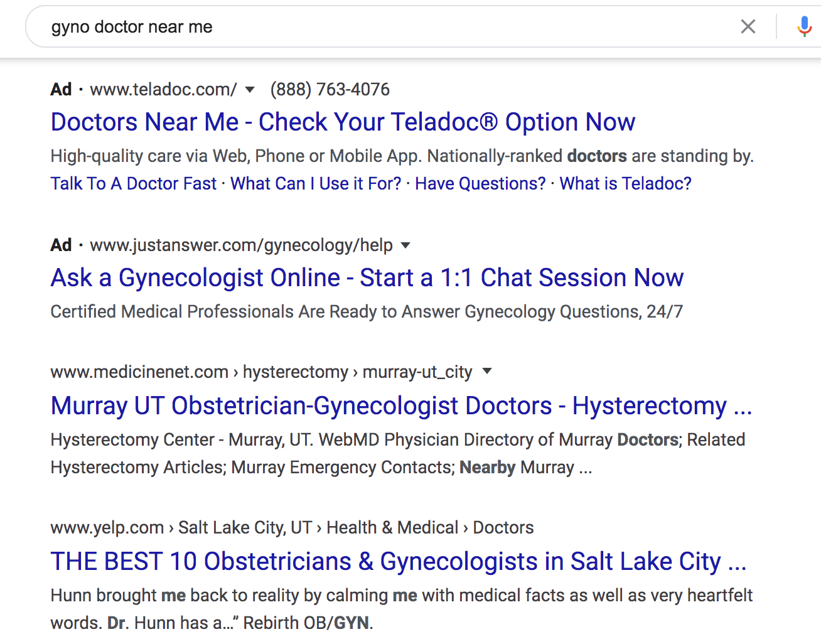Click the Doctors breadcrumb on Yelp result
Image resolution: width=821 pixels, height=644 pixels.
pos(503,527)
